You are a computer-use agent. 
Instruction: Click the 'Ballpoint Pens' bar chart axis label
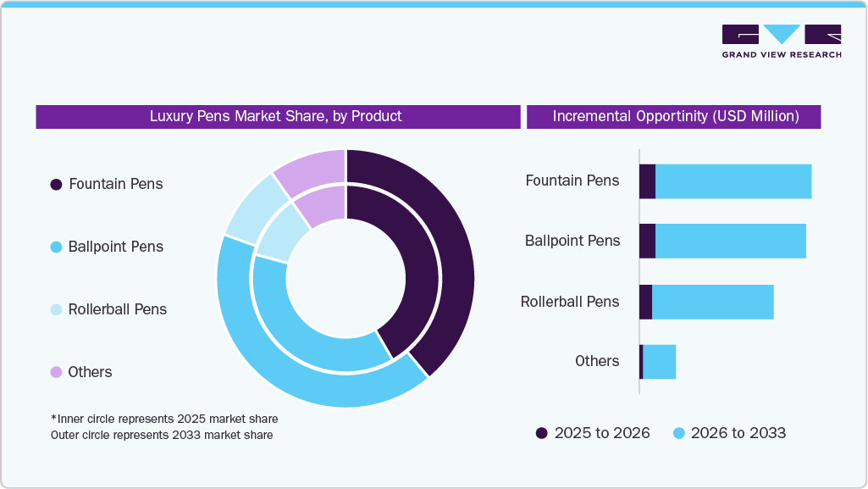click(572, 241)
